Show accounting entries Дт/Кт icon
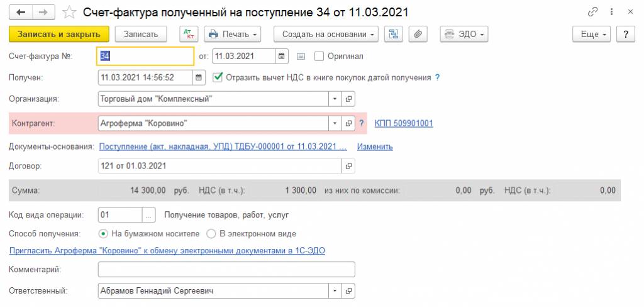This screenshot has width=644, height=308. [189, 34]
